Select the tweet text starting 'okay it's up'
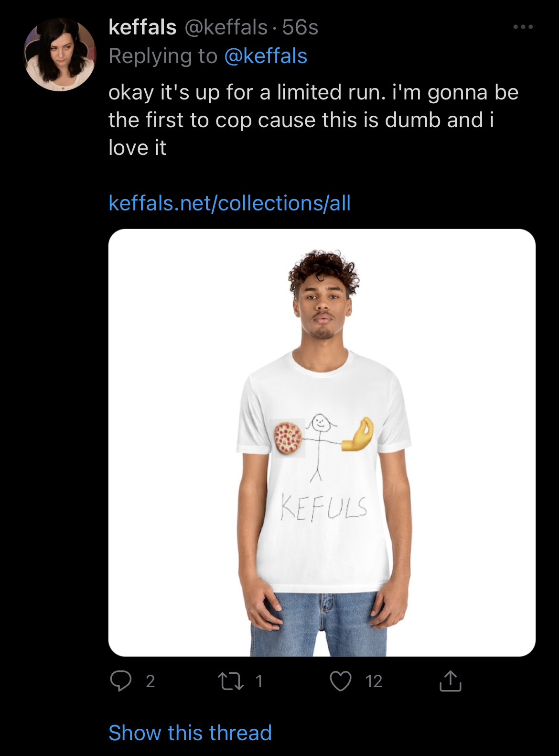 click(x=313, y=120)
